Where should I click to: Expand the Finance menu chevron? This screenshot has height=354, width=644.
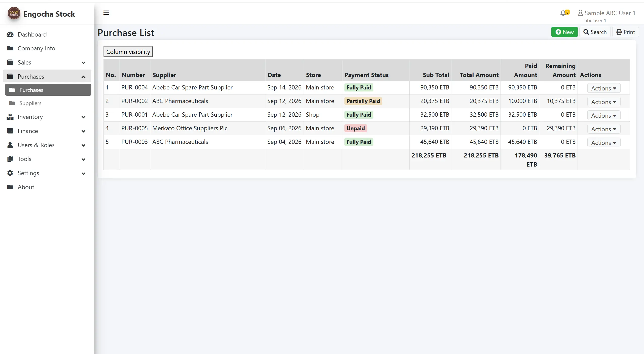[84, 131]
